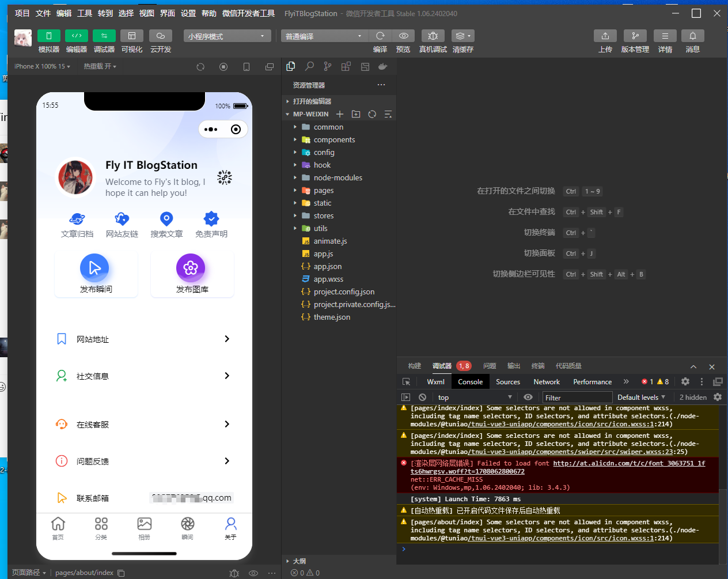Click the Fly IT BlogStation avatar image
This screenshot has width=728, height=579.
[75, 177]
